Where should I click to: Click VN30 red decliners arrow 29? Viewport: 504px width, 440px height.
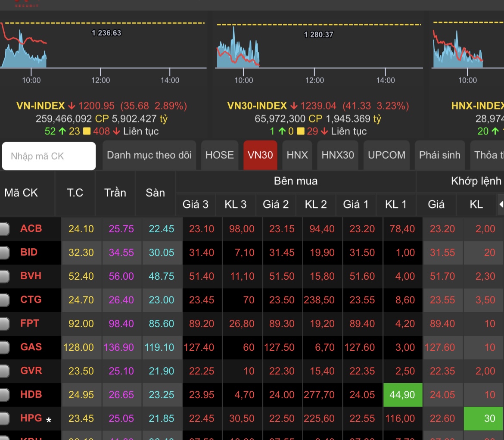324,131
